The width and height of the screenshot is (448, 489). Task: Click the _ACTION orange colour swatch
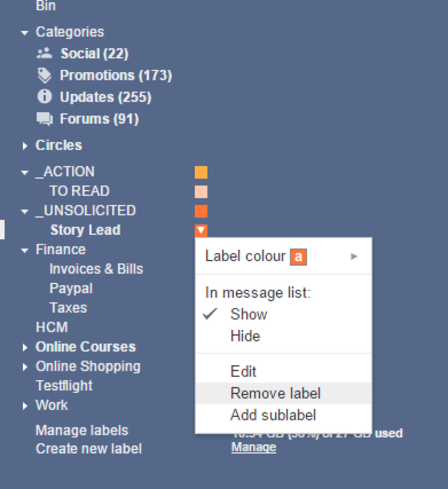click(x=201, y=173)
